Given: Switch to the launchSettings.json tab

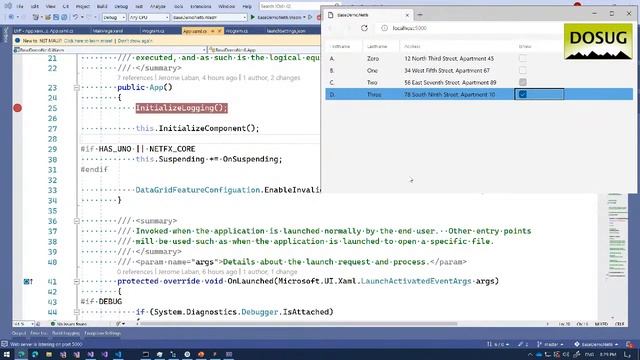Looking at the screenshot, I should point(286,31).
